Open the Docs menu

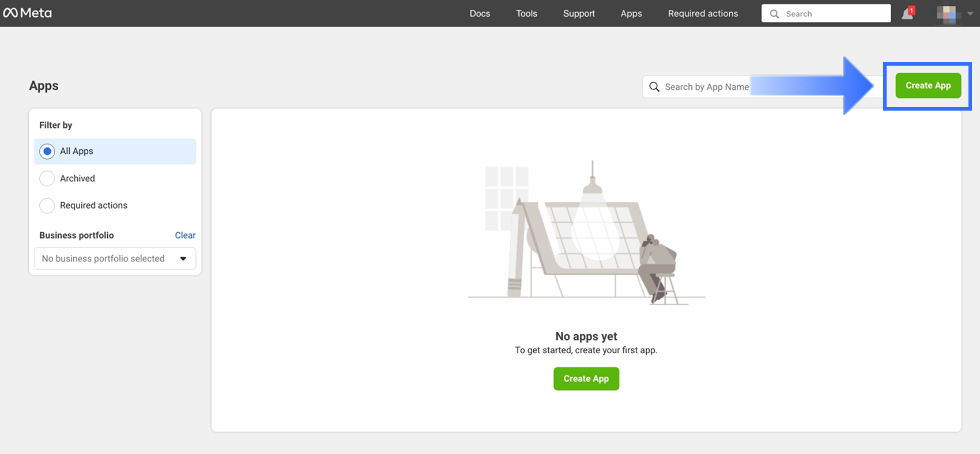point(480,13)
